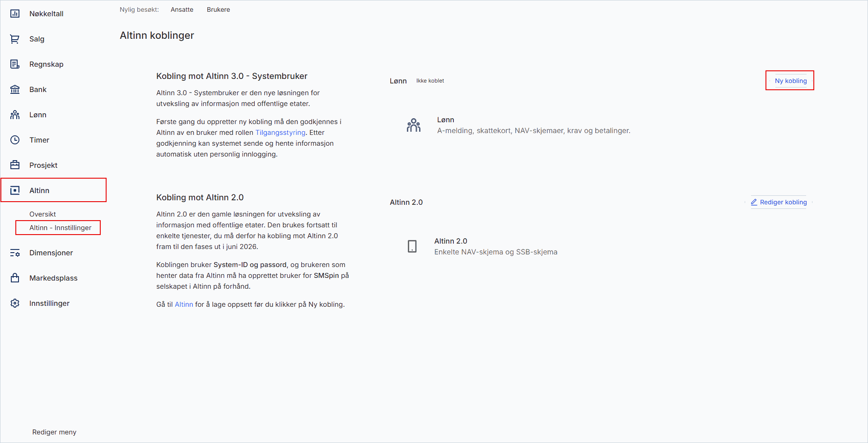Open the Tilgangsstyring link
Image resolution: width=868 pixels, height=443 pixels.
280,132
